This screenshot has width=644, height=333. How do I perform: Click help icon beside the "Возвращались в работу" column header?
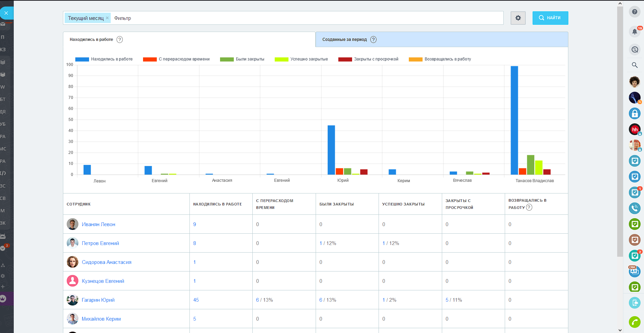coord(529,207)
